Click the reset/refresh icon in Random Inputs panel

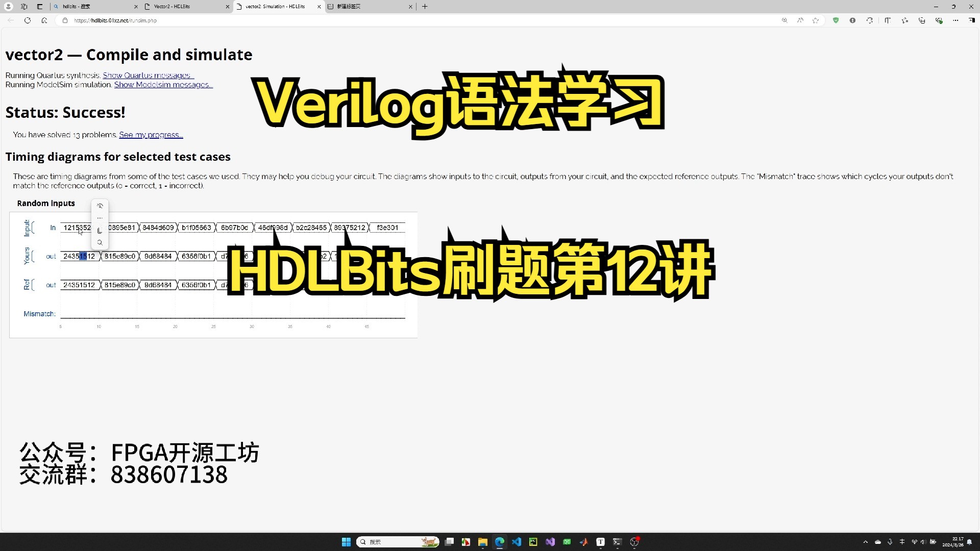click(x=99, y=207)
